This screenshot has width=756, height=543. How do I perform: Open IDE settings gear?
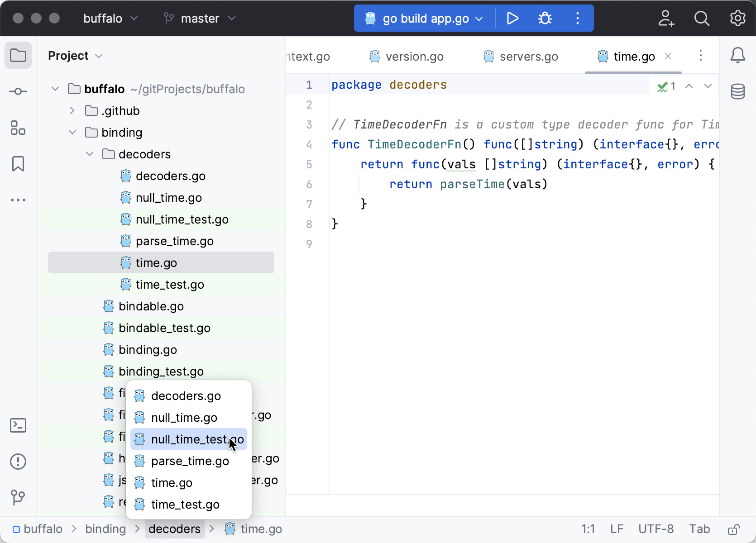point(738,18)
